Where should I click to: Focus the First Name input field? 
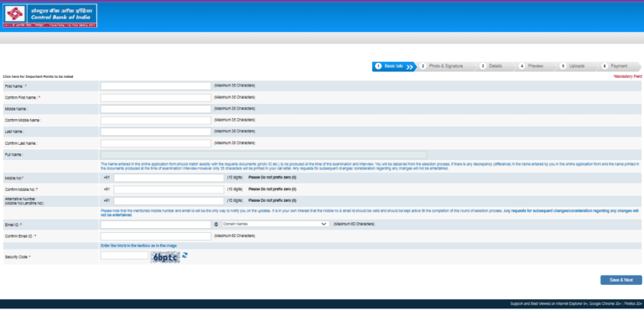tap(156, 86)
